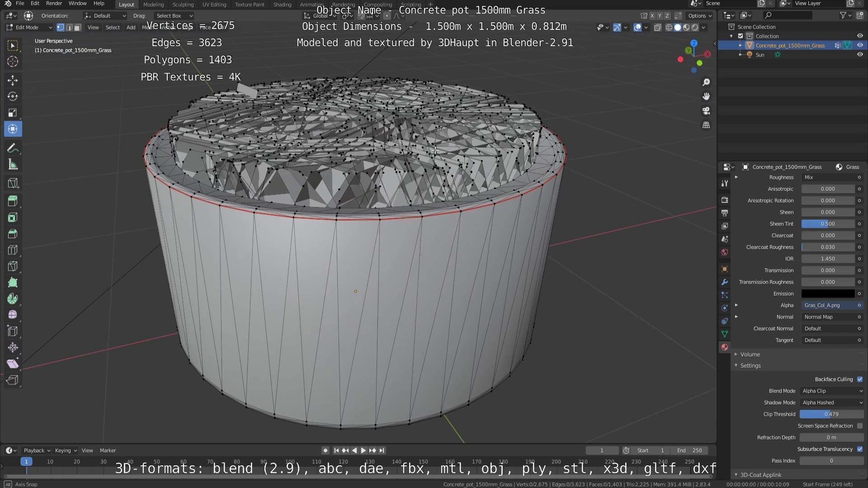
Task: Open Material properties tab icon
Action: point(725,347)
